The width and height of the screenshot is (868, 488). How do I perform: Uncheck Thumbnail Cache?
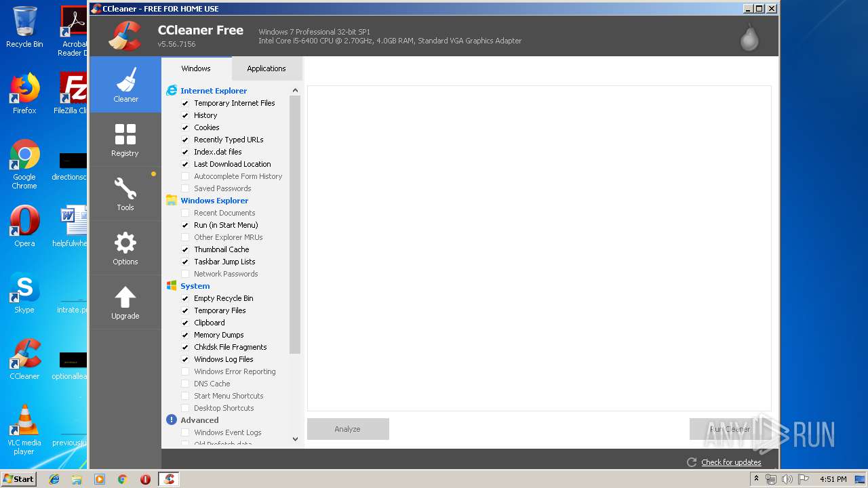(185, 249)
